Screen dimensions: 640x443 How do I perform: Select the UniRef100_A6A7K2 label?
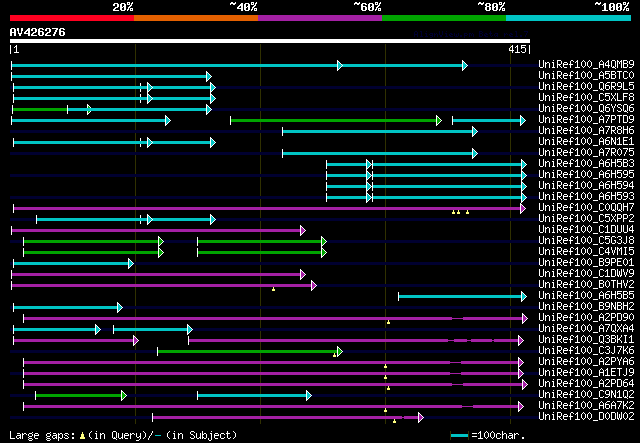(x=586, y=406)
